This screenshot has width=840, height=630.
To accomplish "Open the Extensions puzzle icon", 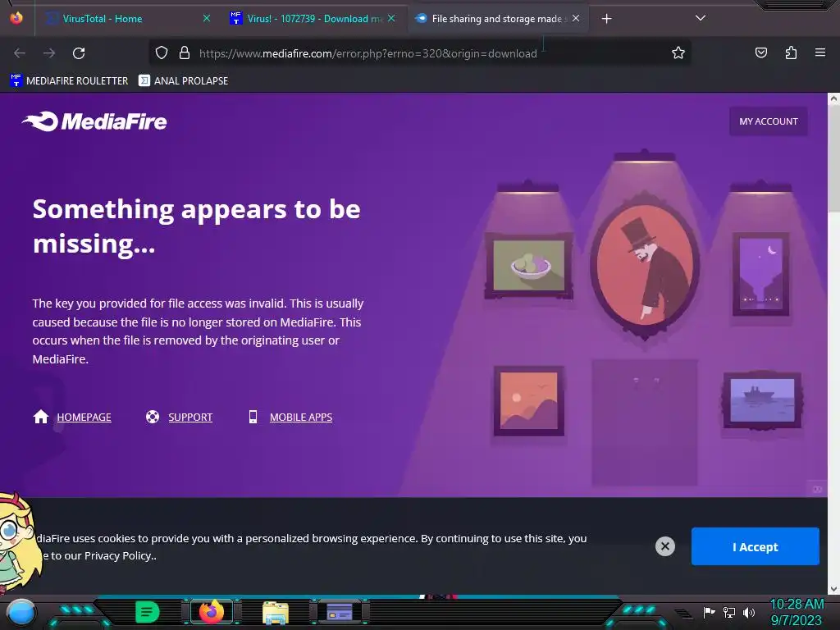I will (x=791, y=52).
